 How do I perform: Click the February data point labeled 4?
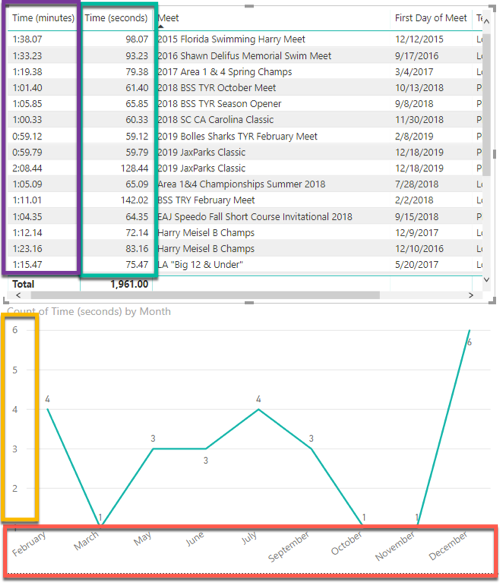[x=48, y=409]
